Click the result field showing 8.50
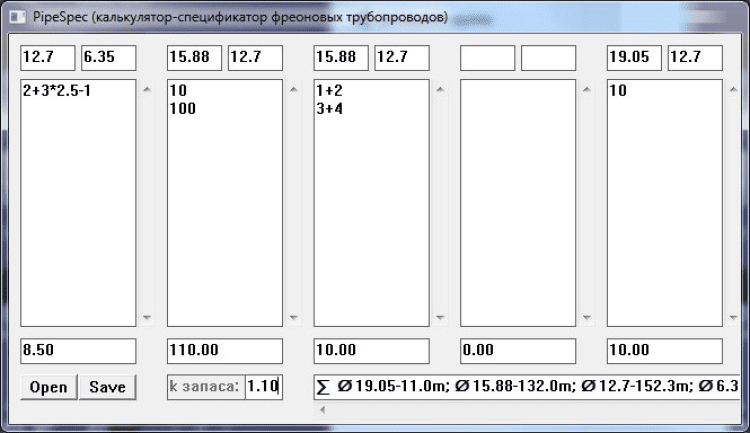The height and width of the screenshot is (433, 750). (78, 351)
